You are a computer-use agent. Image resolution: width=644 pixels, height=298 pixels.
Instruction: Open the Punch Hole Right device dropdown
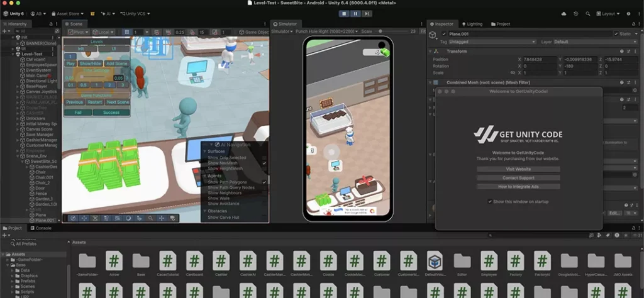point(327,31)
